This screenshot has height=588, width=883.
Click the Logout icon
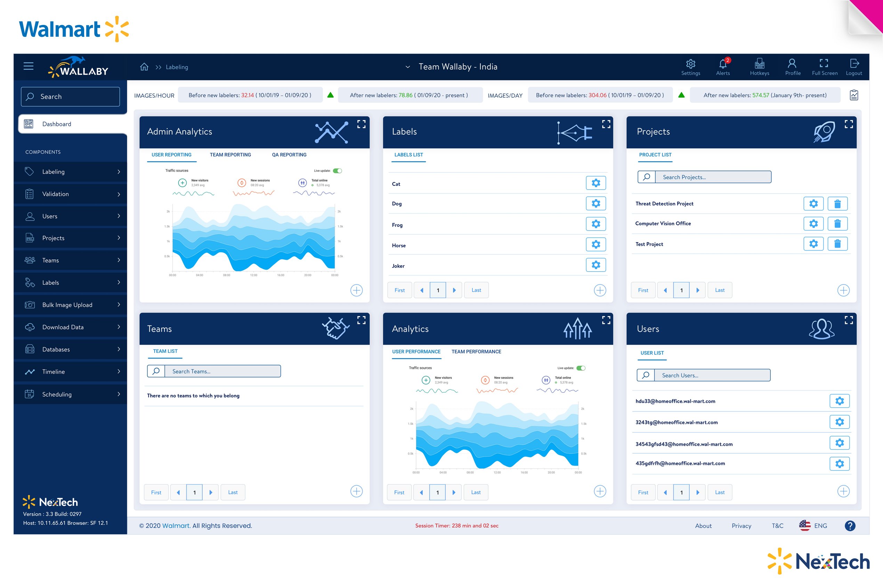(854, 64)
